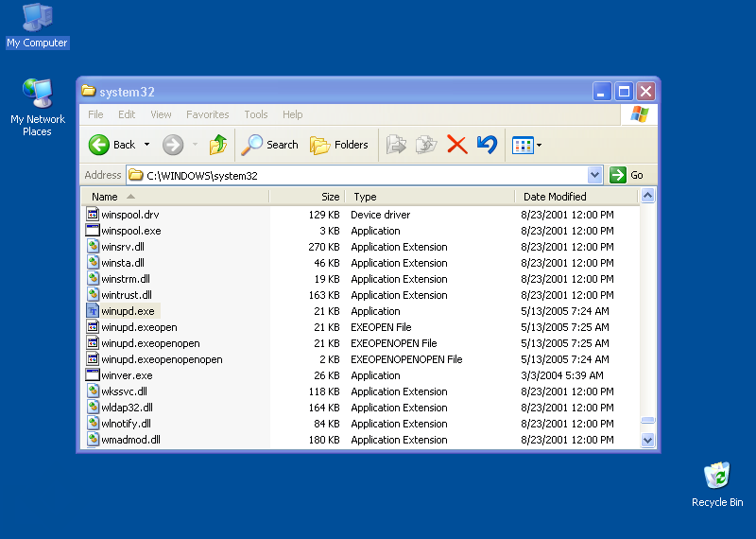756x539 pixels.
Task: Click the Copy To toolbar icon
Action: [426, 145]
